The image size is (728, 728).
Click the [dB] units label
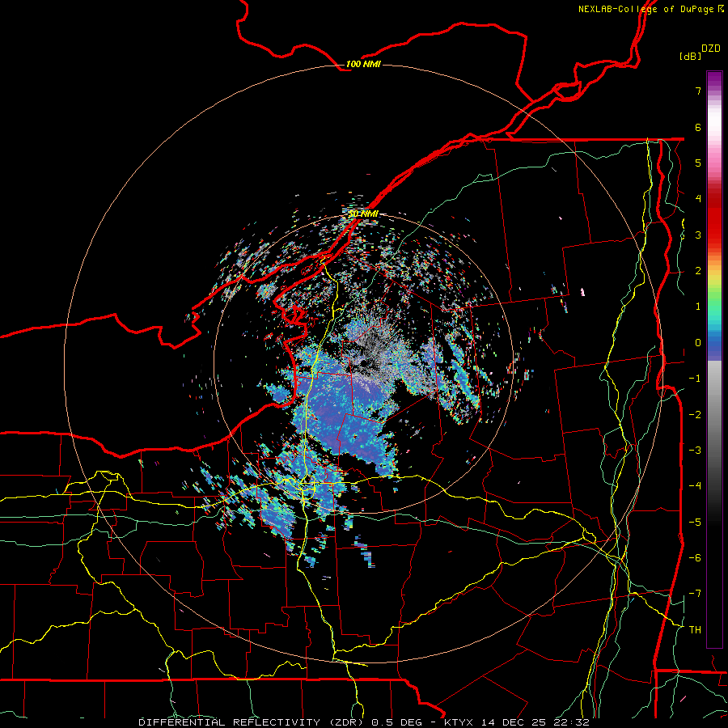pyautogui.click(x=690, y=56)
